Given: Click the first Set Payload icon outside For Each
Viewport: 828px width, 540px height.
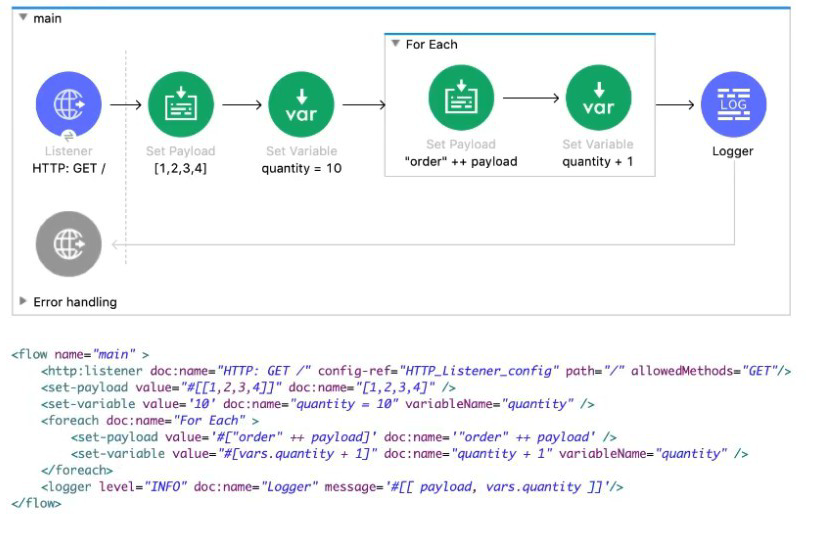Looking at the screenshot, I should (181, 104).
